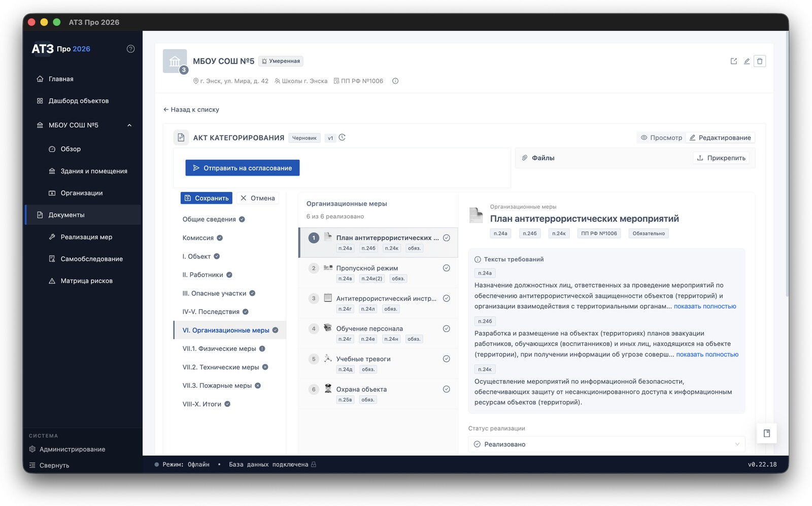Screen dimensions: 812x506
Task: Click Прикрепить file button
Action: tap(721, 158)
